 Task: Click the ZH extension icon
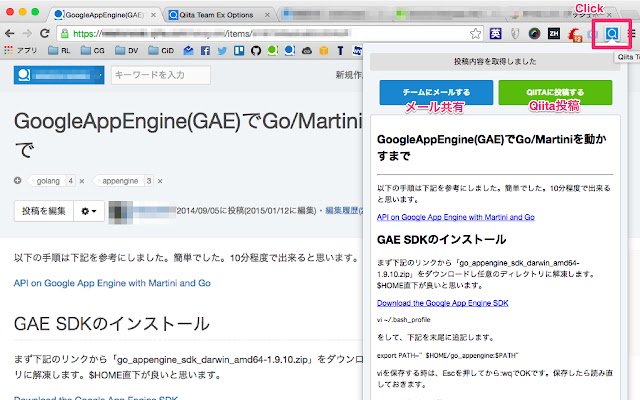[x=554, y=33]
